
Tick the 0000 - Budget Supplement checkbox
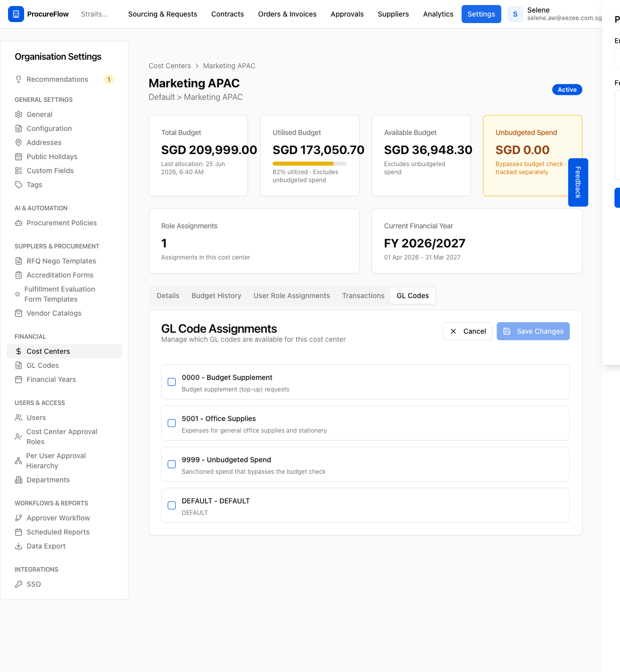tap(172, 382)
